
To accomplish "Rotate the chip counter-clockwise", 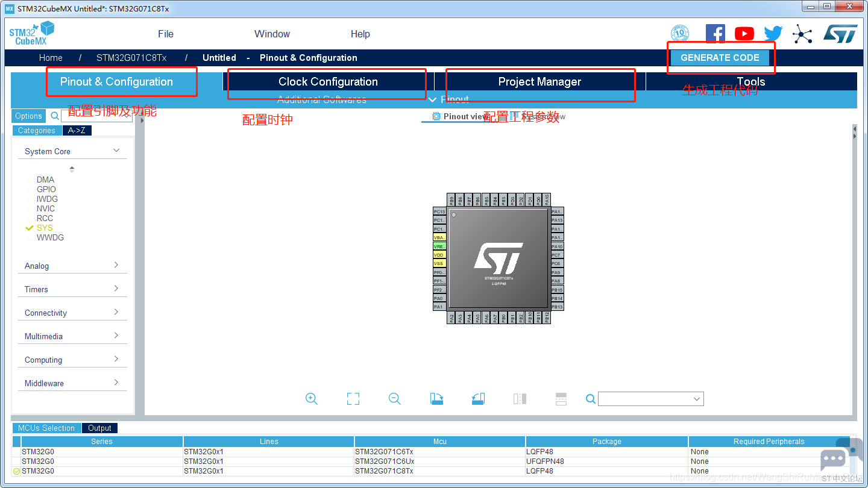I will click(478, 399).
